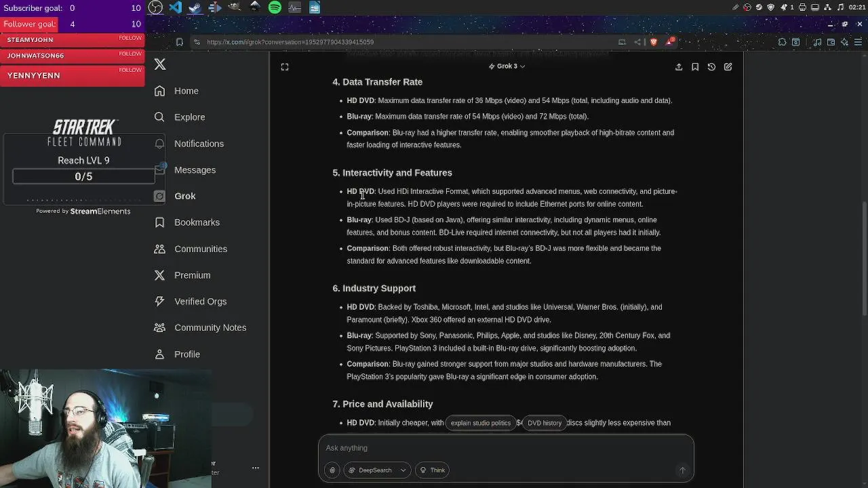The width and height of the screenshot is (868, 488).
Task: Click the Verified Orgs lightning icon
Action: tap(159, 302)
